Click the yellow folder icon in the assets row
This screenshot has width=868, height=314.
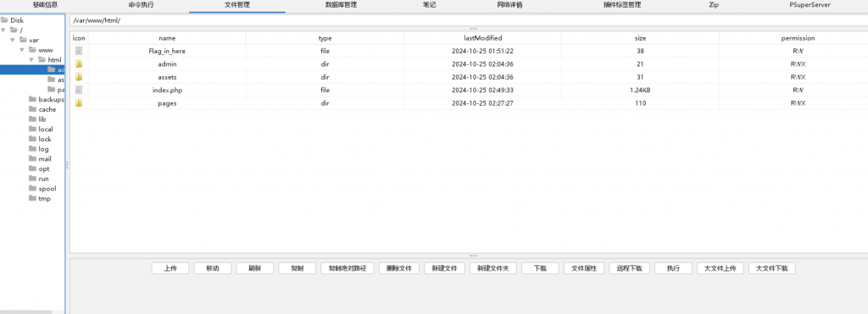click(x=79, y=77)
